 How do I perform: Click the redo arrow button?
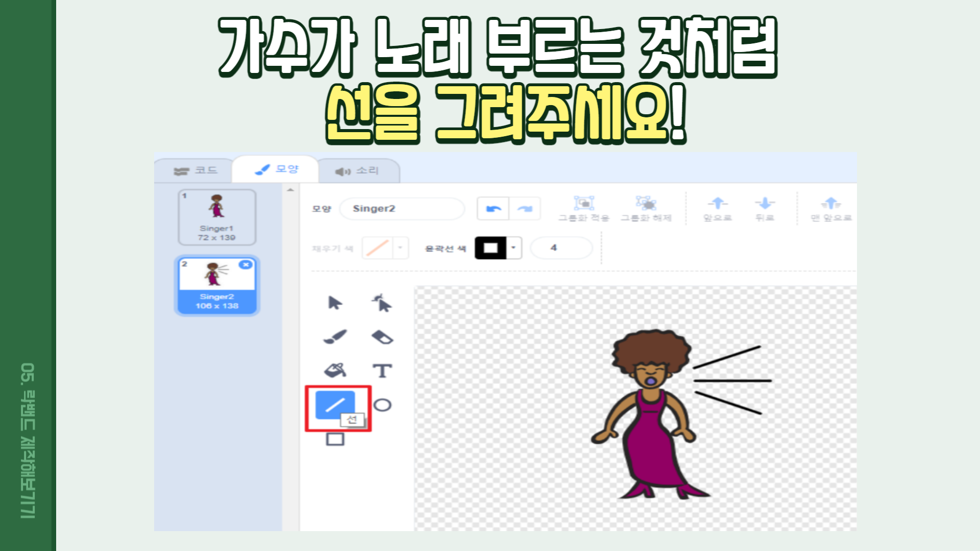(x=525, y=209)
